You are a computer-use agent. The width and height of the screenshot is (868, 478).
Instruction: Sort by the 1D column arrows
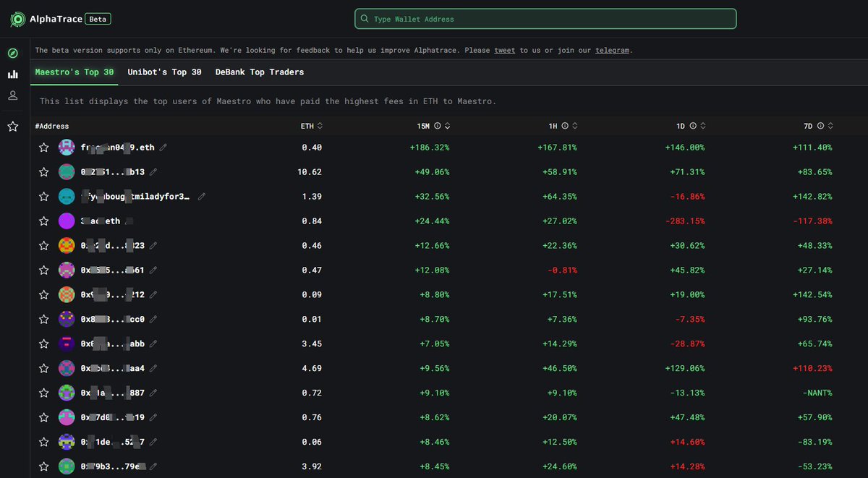click(703, 126)
